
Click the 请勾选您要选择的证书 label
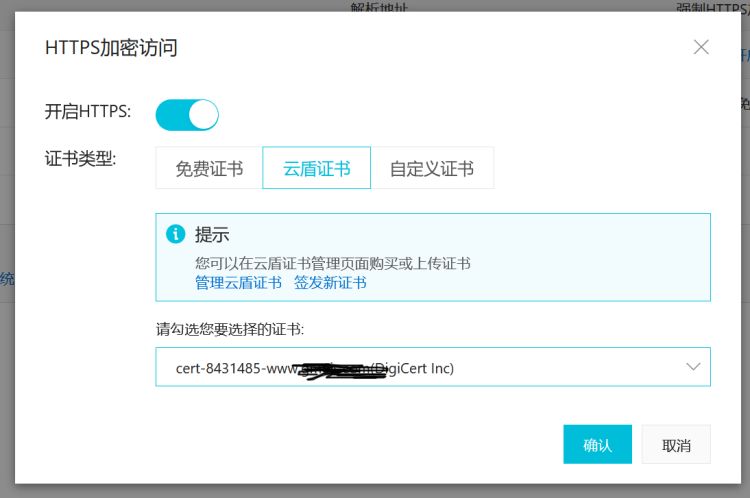[x=230, y=329]
